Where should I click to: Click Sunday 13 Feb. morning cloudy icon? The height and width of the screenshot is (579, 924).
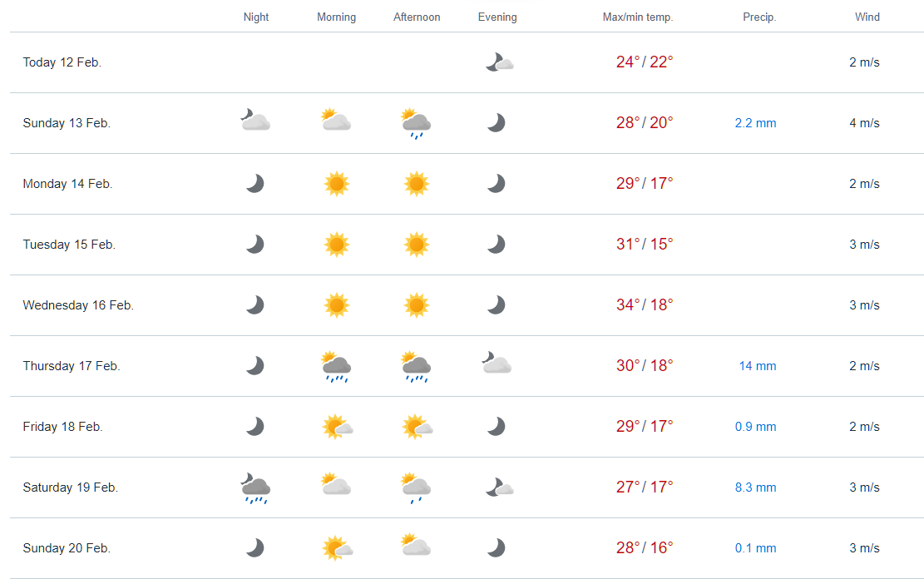coord(336,121)
